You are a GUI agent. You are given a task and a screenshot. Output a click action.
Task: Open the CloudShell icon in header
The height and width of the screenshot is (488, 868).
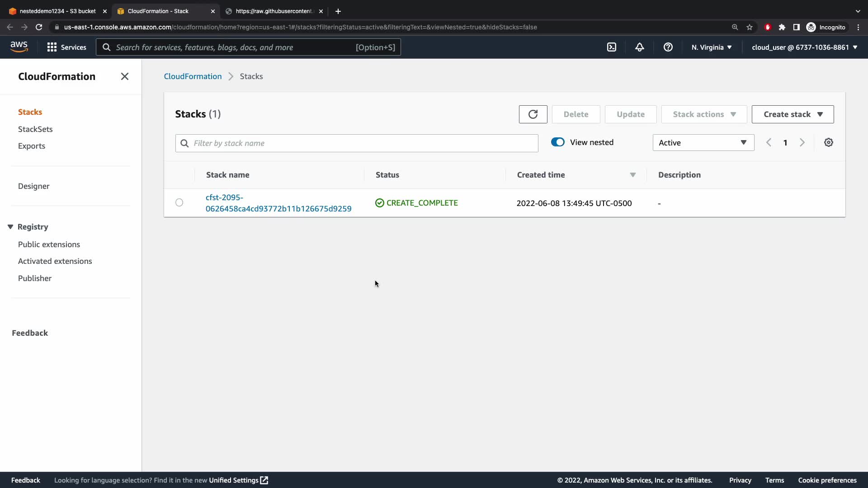point(611,47)
